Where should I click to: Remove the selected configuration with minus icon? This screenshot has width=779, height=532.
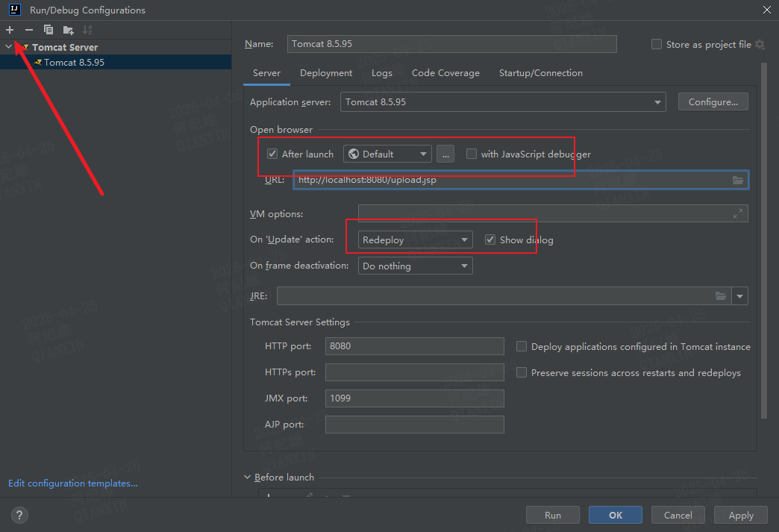(29, 30)
